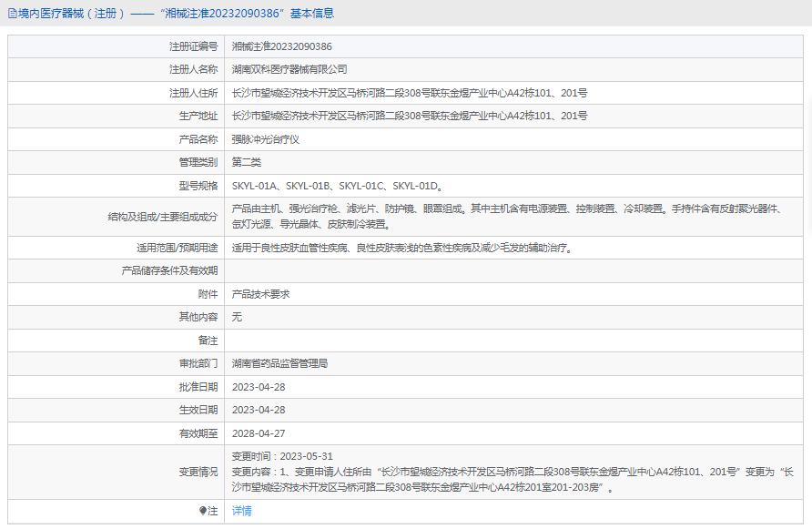This screenshot has width=812, height=529.
Task: Select the 其他内容 label
Action: [198, 317]
